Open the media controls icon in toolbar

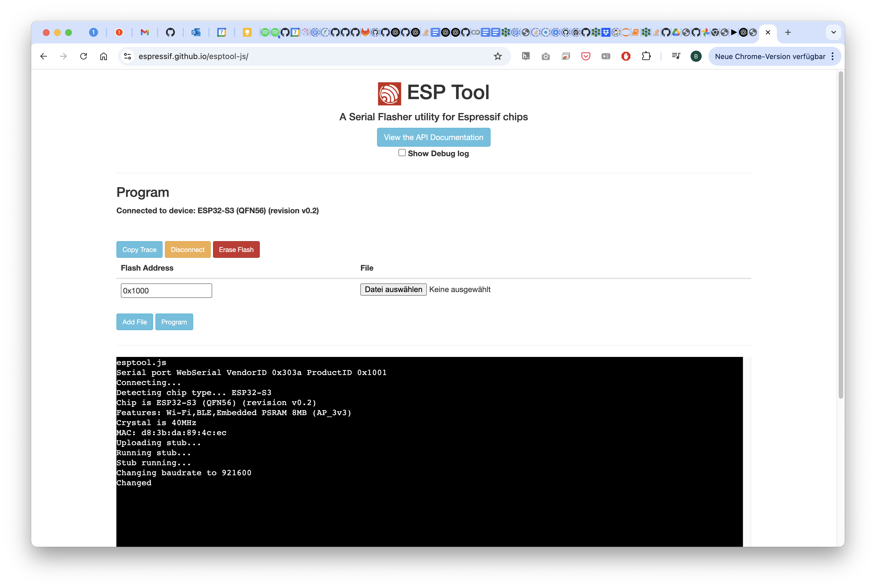point(676,56)
